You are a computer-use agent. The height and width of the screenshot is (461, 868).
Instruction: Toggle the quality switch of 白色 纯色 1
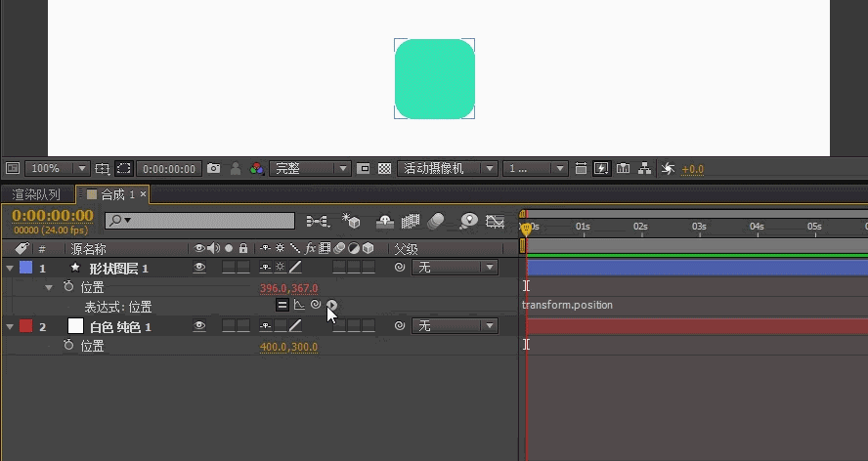(x=295, y=326)
